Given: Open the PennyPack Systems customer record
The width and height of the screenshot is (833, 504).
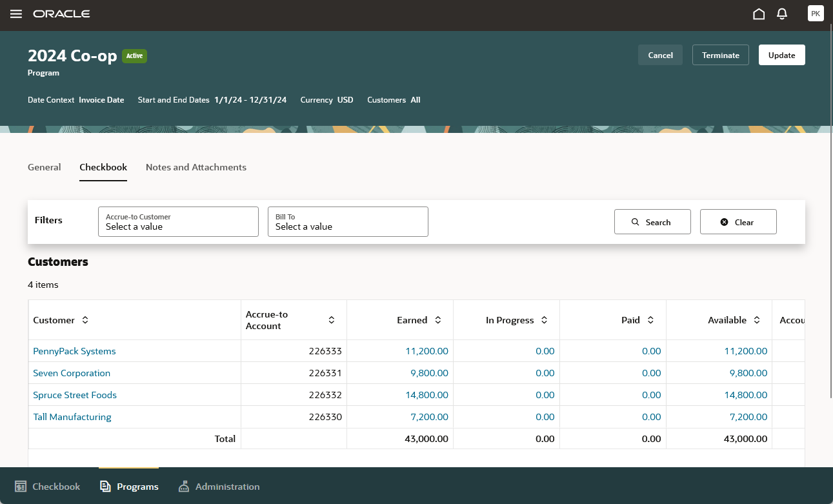Looking at the screenshot, I should [74, 350].
